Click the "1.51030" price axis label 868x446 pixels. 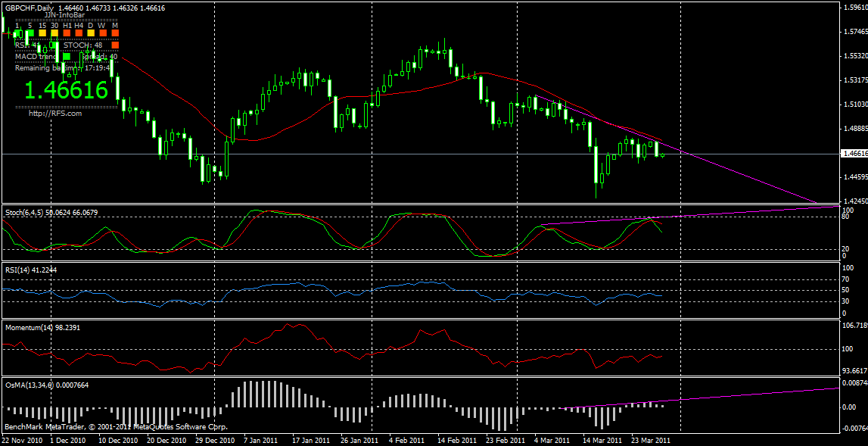point(854,104)
